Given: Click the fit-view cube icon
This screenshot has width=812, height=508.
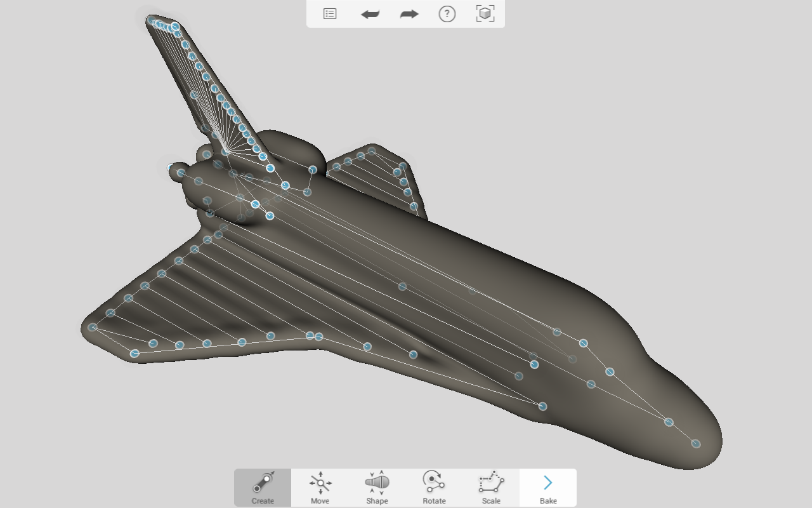Looking at the screenshot, I should pos(485,13).
